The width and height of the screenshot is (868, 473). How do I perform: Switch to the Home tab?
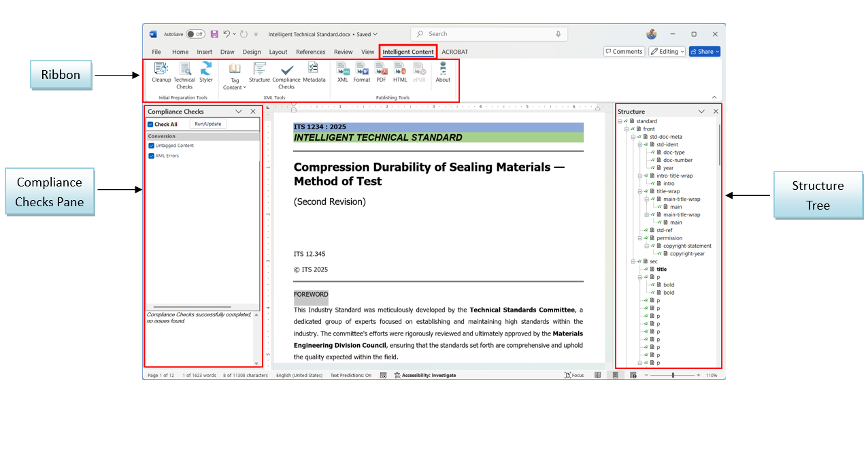click(x=180, y=52)
